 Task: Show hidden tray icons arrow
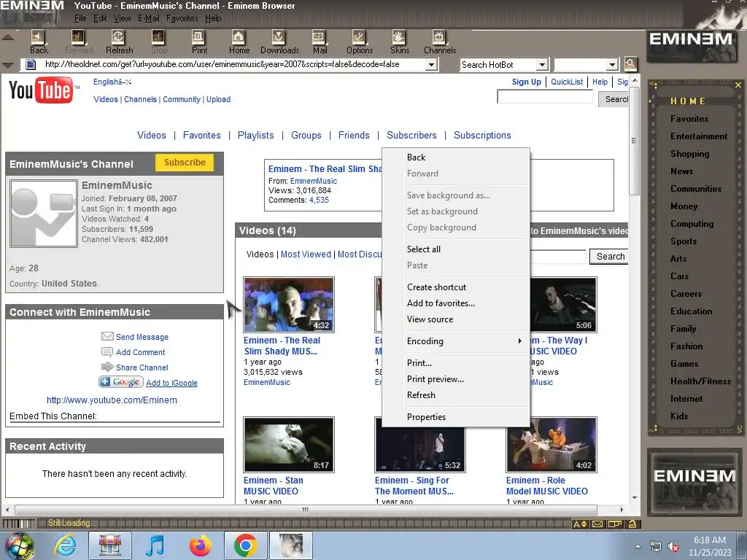coord(638,547)
